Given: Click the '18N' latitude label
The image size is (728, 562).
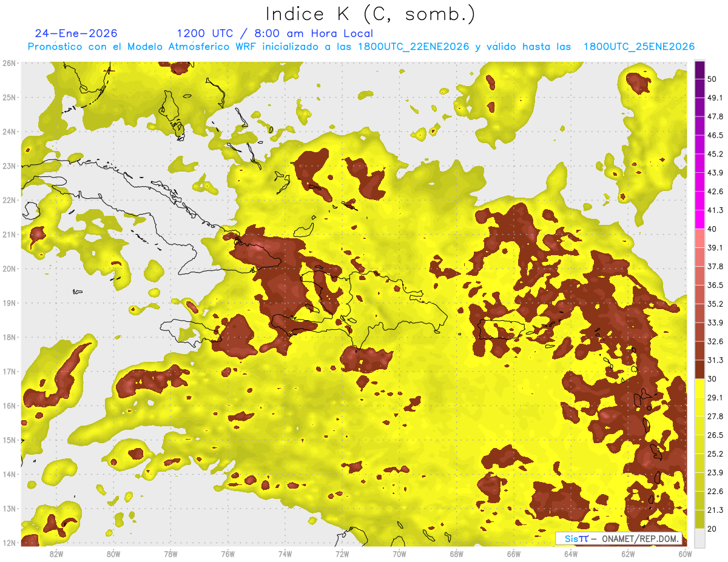Looking at the screenshot, I should [x=9, y=337].
